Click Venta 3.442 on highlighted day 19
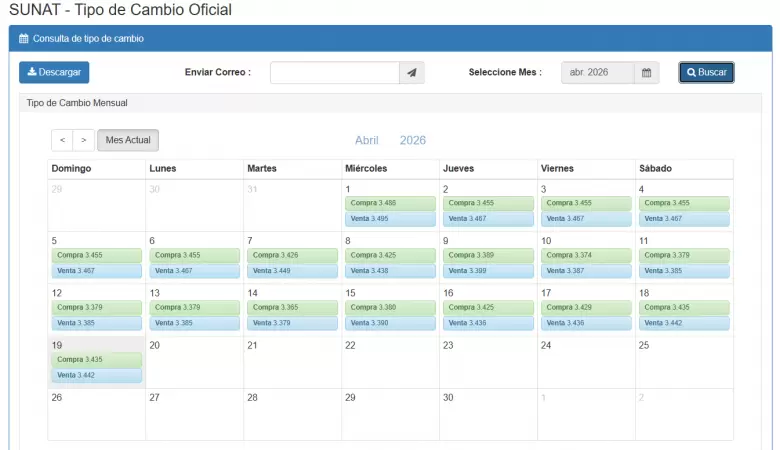 pos(96,375)
